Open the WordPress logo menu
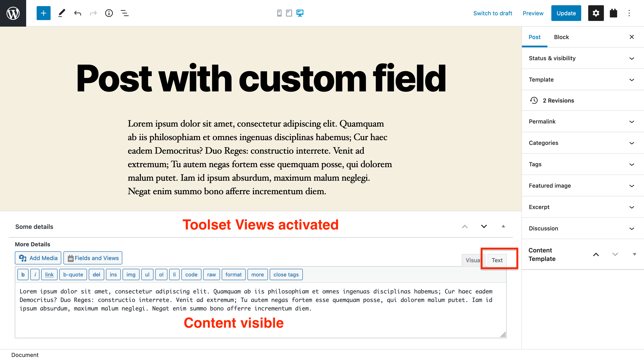This screenshot has height=360, width=644. [x=13, y=13]
